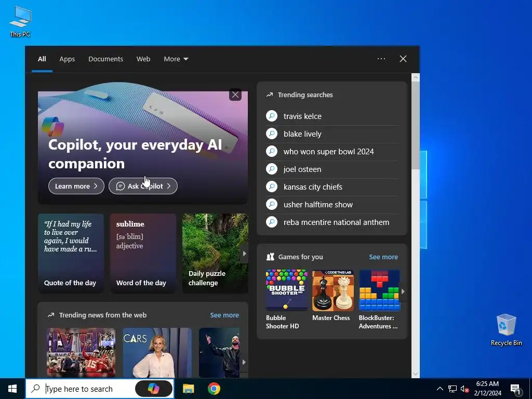This screenshot has height=399, width=532.
Task: Open the Quote of the day card
Action: click(71, 253)
